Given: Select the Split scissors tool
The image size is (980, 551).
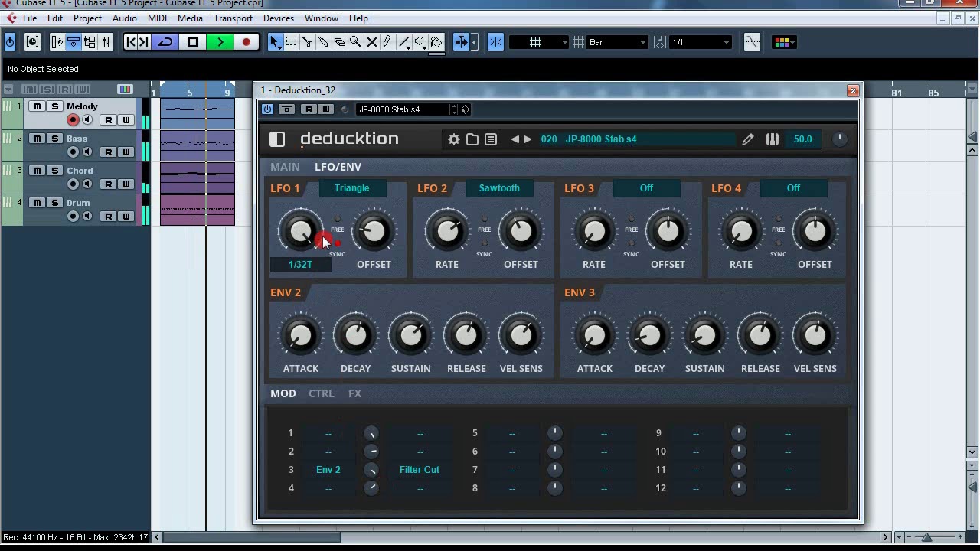Looking at the screenshot, I should (308, 42).
